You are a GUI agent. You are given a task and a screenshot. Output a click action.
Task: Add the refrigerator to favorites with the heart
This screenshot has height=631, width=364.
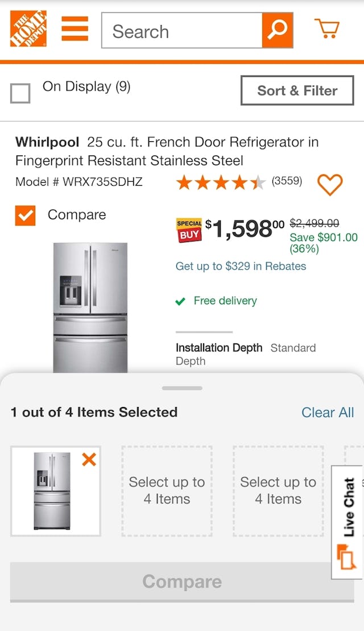click(330, 185)
